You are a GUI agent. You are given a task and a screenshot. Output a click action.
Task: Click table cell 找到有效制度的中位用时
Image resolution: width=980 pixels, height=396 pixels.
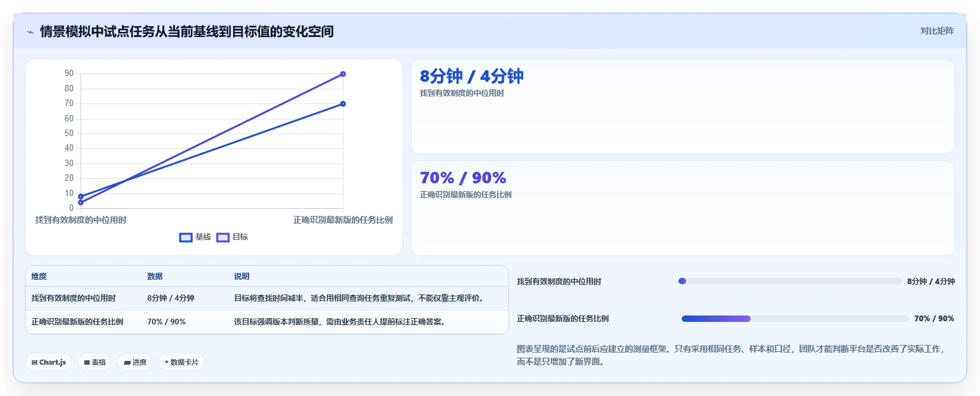pyautogui.click(x=73, y=298)
